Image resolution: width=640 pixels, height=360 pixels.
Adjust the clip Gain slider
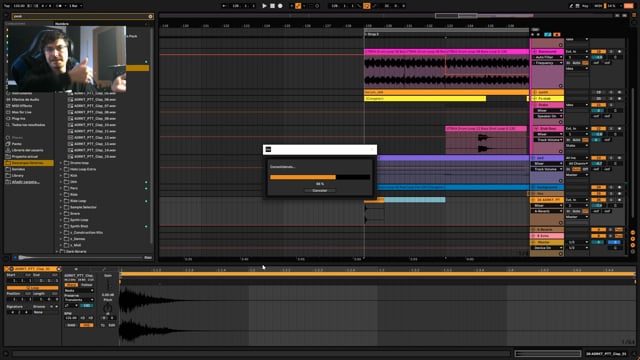pyautogui.click(x=108, y=284)
